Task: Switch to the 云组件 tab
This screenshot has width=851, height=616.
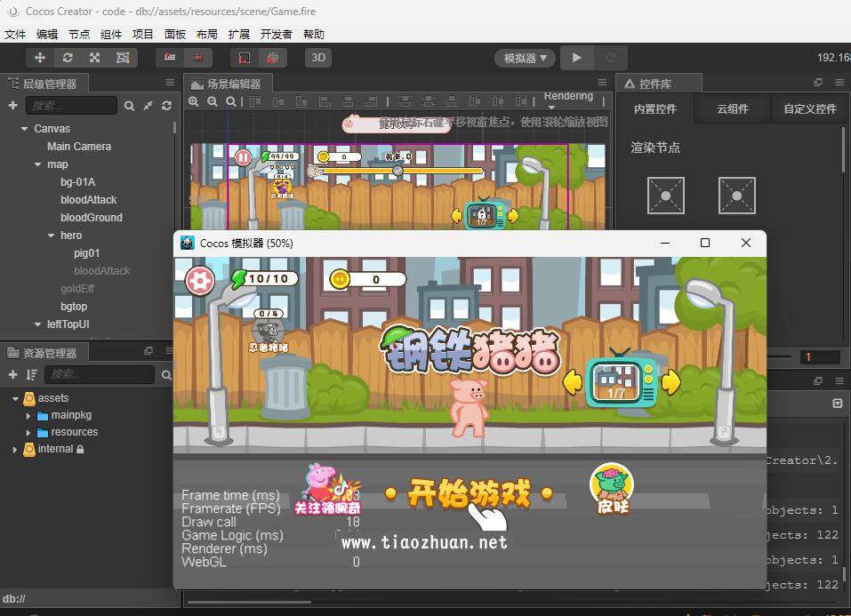Action: coord(733,108)
